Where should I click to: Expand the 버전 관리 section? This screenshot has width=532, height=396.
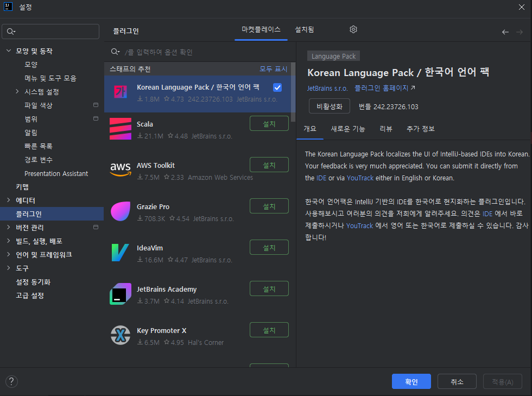9,227
